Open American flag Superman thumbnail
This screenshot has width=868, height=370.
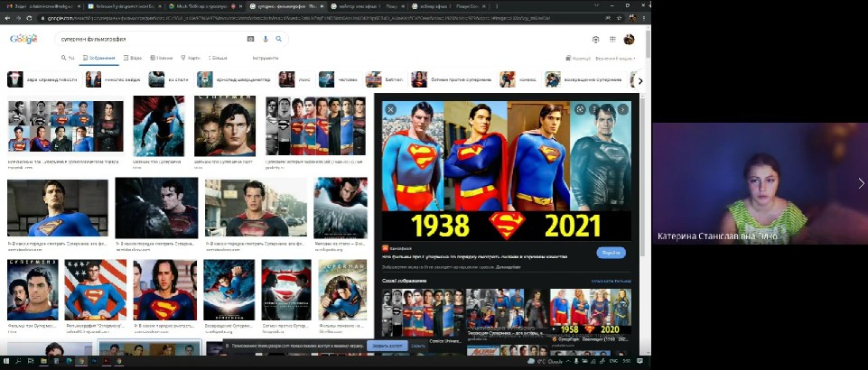pos(95,290)
